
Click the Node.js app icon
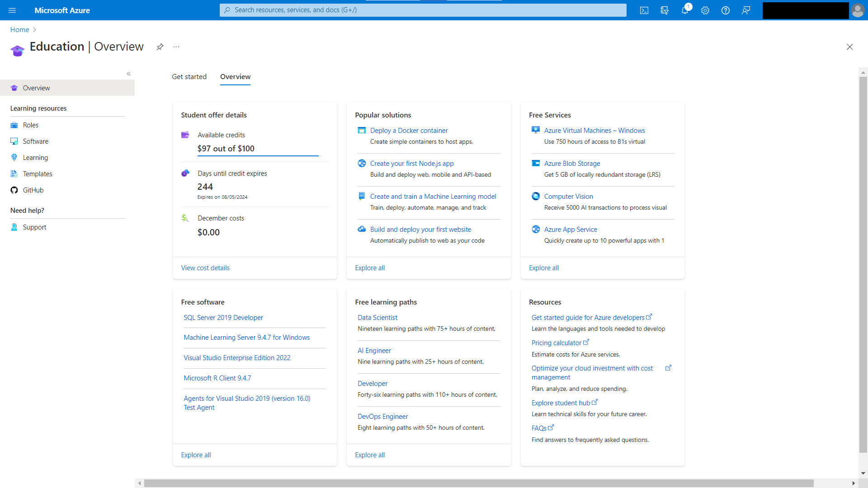[362, 163]
